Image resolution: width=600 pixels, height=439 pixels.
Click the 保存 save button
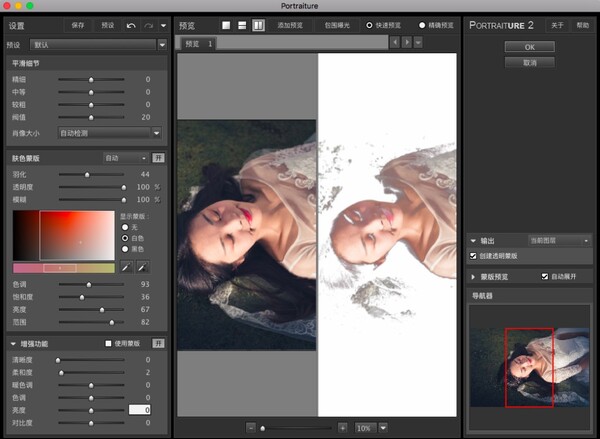pos(78,25)
